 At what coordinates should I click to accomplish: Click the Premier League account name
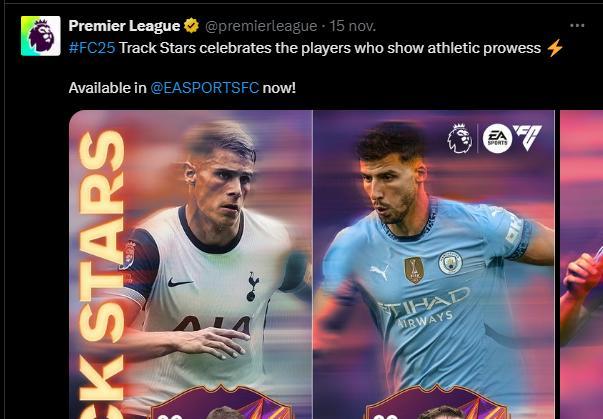coord(124,26)
